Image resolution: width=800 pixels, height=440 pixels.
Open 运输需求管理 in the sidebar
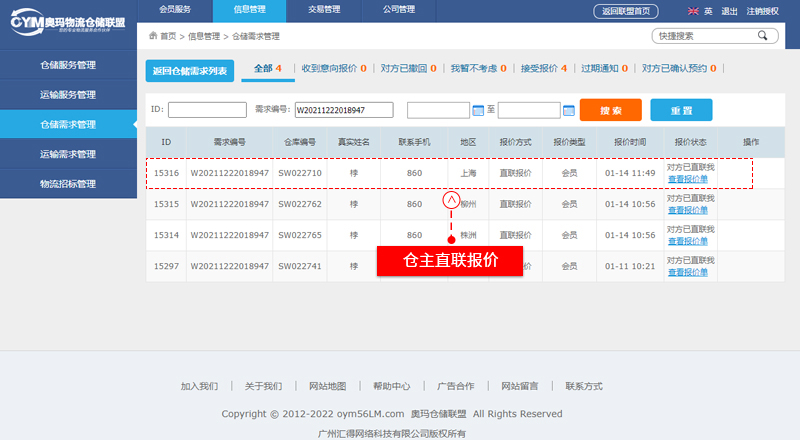(x=68, y=154)
